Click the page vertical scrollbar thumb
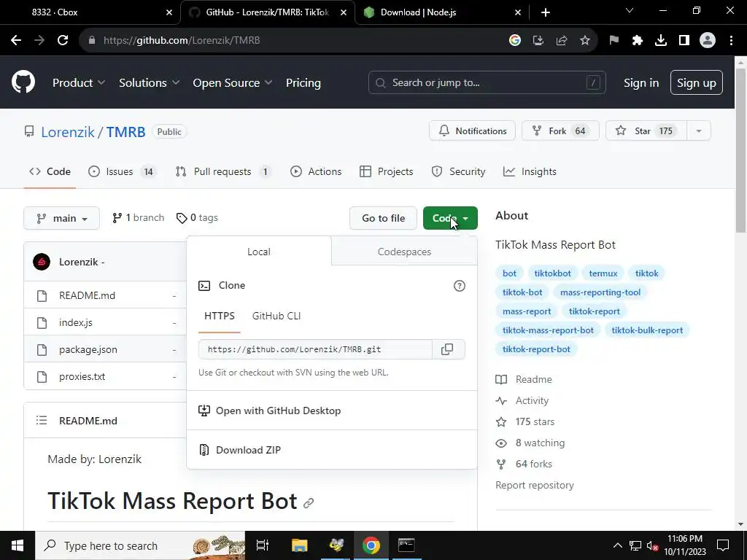Screen dimensions: 747x560 pyautogui.click(x=740, y=150)
